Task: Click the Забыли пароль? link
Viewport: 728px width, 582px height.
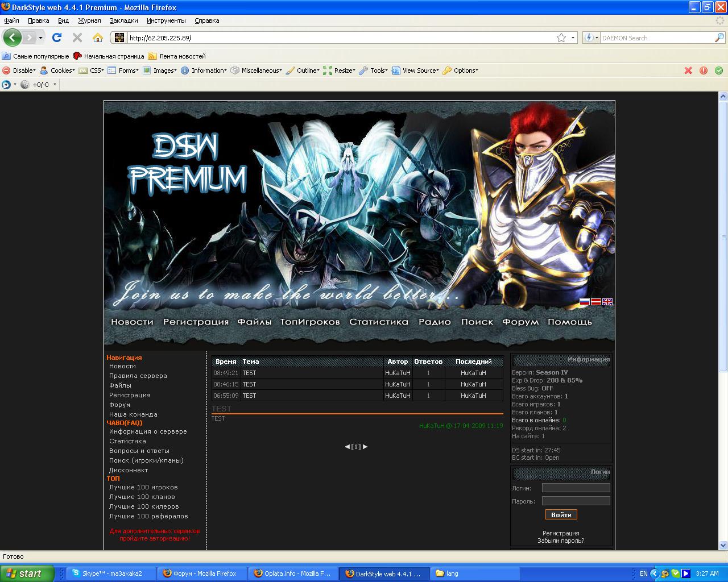Action: 561,541
